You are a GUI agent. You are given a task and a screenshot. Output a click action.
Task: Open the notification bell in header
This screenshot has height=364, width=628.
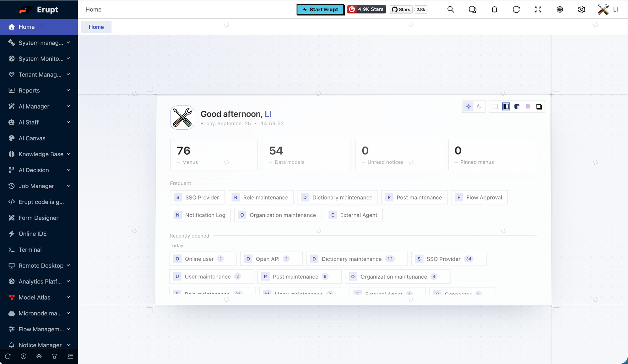(494, 9)
